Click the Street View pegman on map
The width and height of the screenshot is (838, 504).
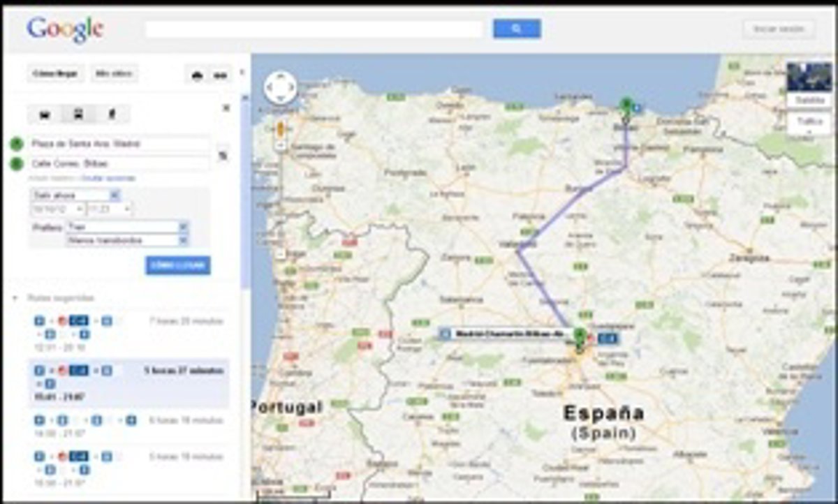[x=281, y=129]
